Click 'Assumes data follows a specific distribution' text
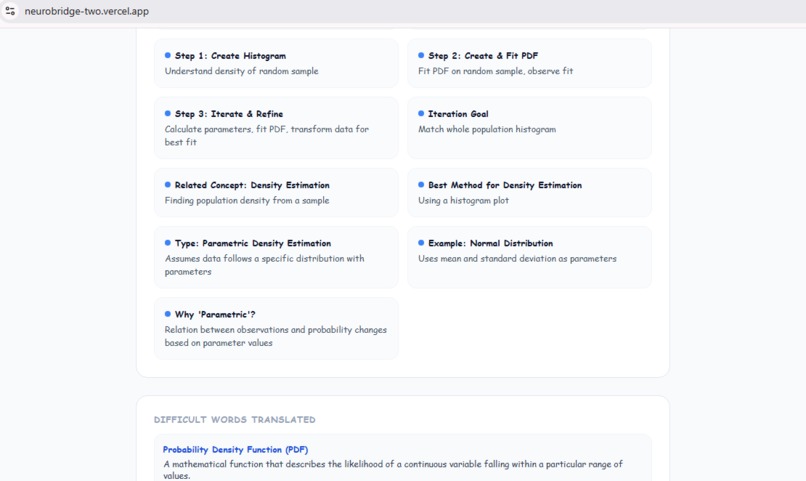The width and height of the screenshot is (806, 481). coord(264,265)
